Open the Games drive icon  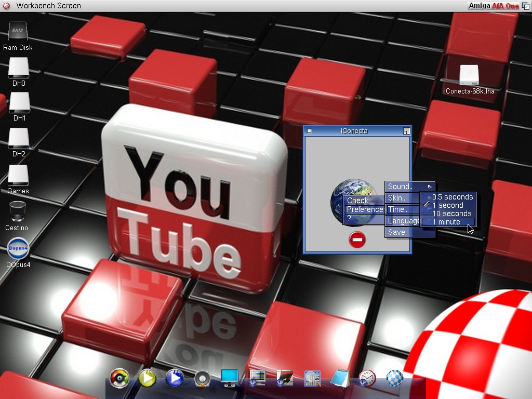coord(18,176)
